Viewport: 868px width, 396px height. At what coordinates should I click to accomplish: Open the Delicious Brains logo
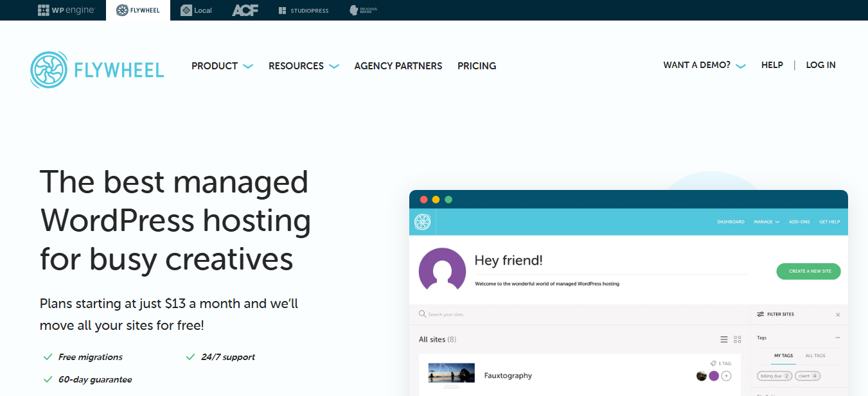(363, 10)
